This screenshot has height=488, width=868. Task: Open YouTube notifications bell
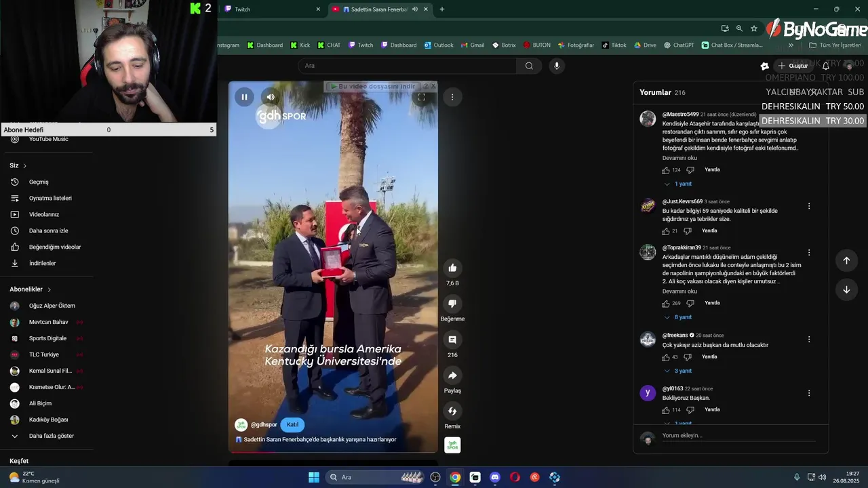pyautogui.click(x=826, y=66)
